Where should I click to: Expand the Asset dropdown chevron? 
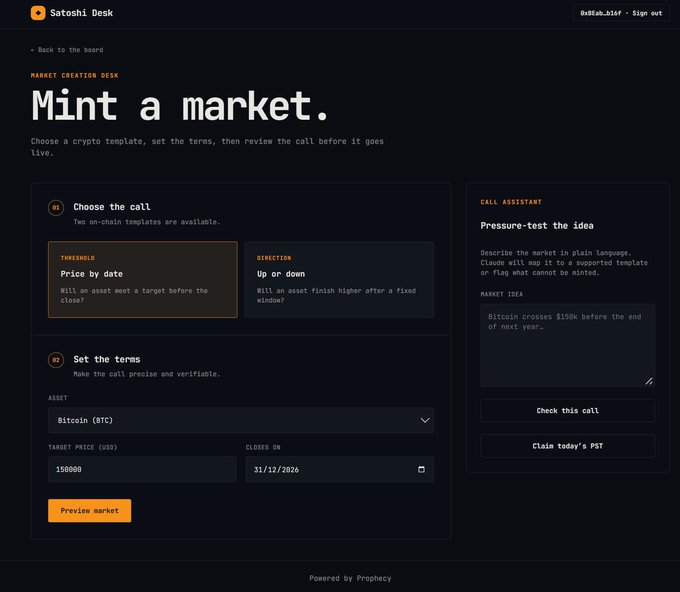click(425, 420)
